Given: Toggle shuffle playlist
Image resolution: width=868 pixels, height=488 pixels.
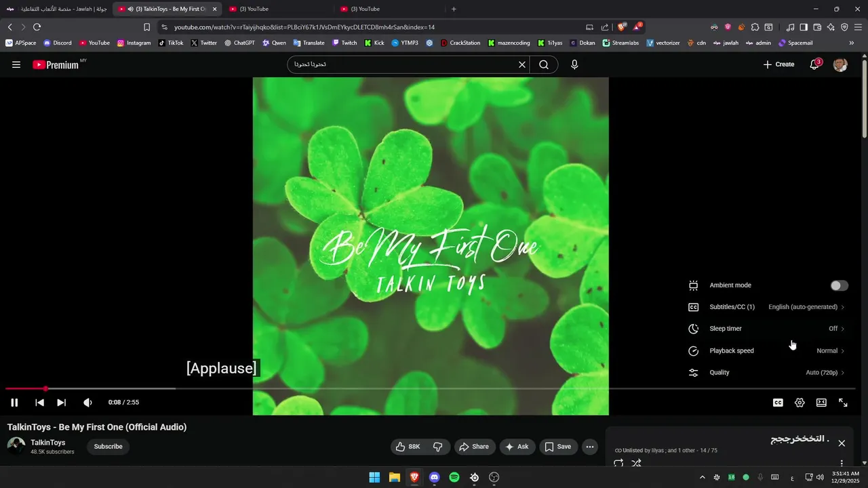Looking at the screenshot, I should [x=636, y=464].
